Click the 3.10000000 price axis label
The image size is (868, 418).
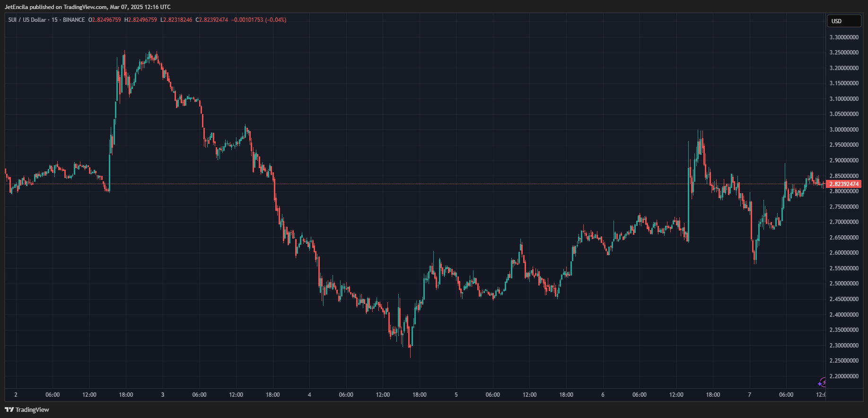click(844, 99)
